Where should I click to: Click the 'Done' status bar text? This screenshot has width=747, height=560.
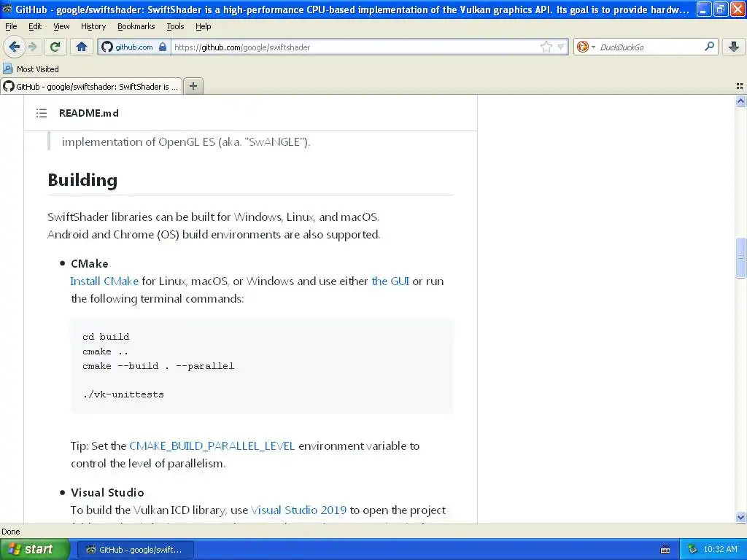coord(10,532)
